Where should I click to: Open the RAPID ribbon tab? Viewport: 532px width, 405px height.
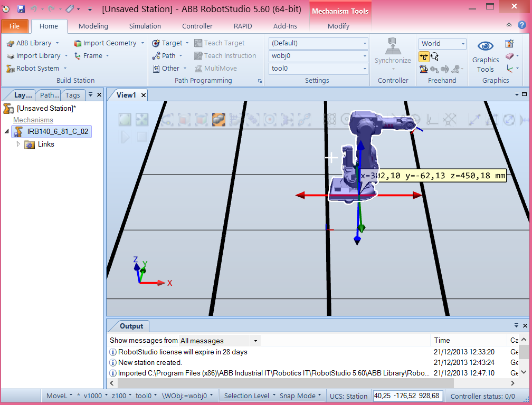[243, 26]
